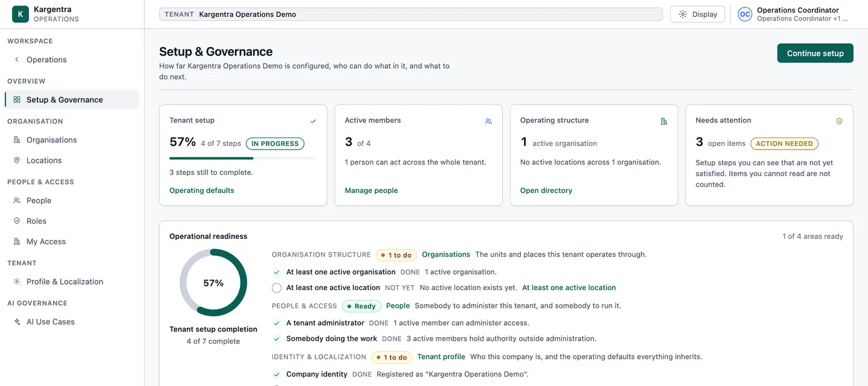Viewport: 868px width, 386px height.
Task: Click the 1 to do badge for Identity & Localization
Action: (x=392, y=358)
